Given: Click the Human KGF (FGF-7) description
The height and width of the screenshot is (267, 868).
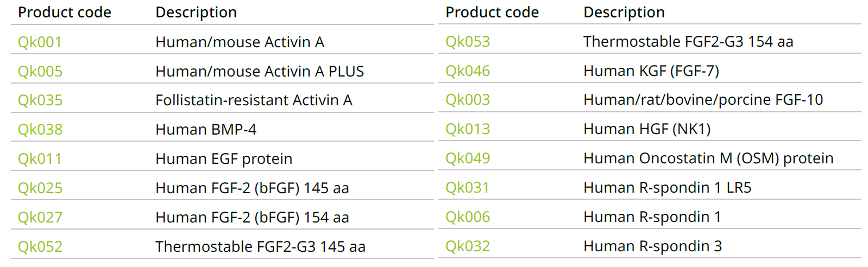Looking at the screenshot, I should pyautogui.click(x=651, y=71).
